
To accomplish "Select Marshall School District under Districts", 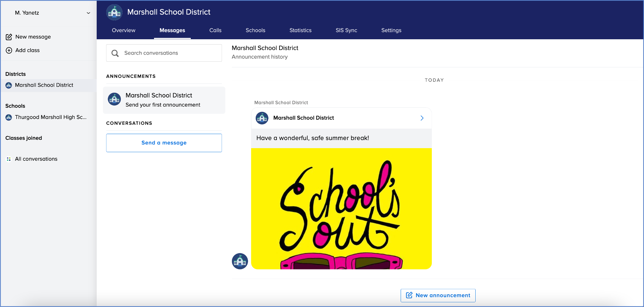I will coord(44,85).
